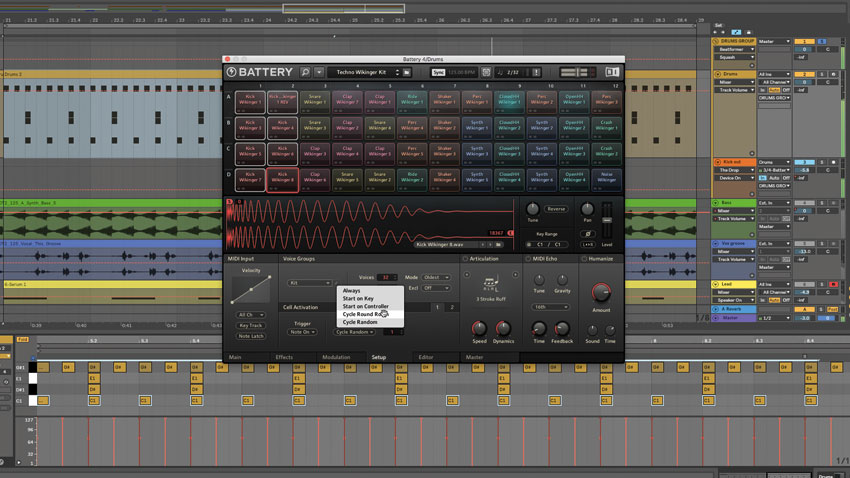Choose Start on Controller menu entry

coord(370,306)
